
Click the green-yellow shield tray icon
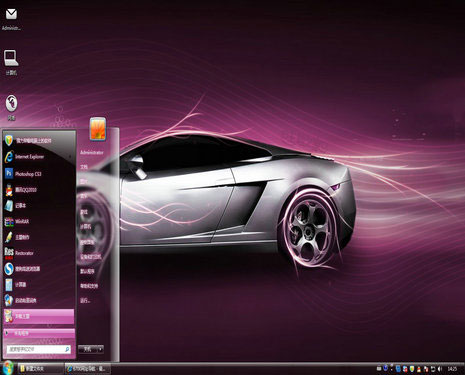pyautogui.click(x=412, y=369)
